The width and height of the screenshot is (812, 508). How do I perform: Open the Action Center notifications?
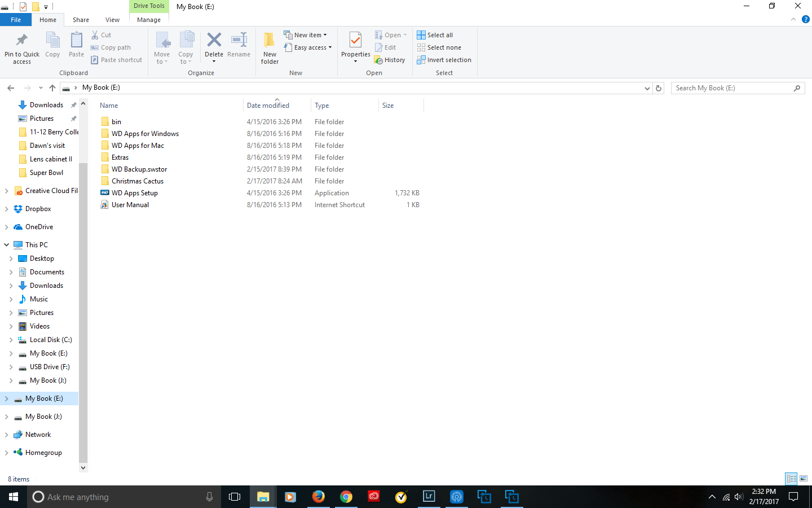pos(793,497)
